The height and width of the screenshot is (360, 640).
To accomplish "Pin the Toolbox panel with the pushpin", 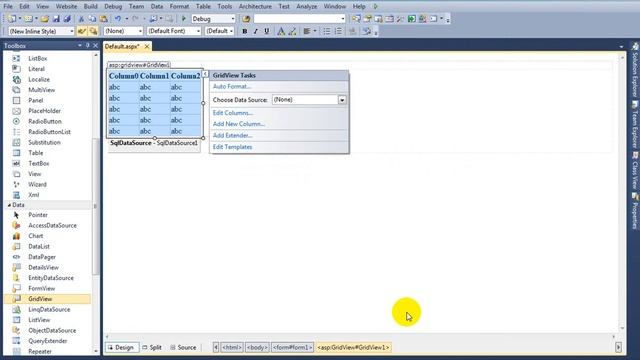I will click(87, 46).
